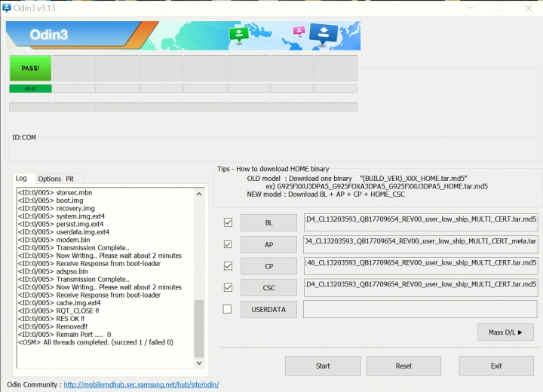Click the log scrollbar up arrow
543x392 pixels.
pyautogui.click(x=199, y=194)
